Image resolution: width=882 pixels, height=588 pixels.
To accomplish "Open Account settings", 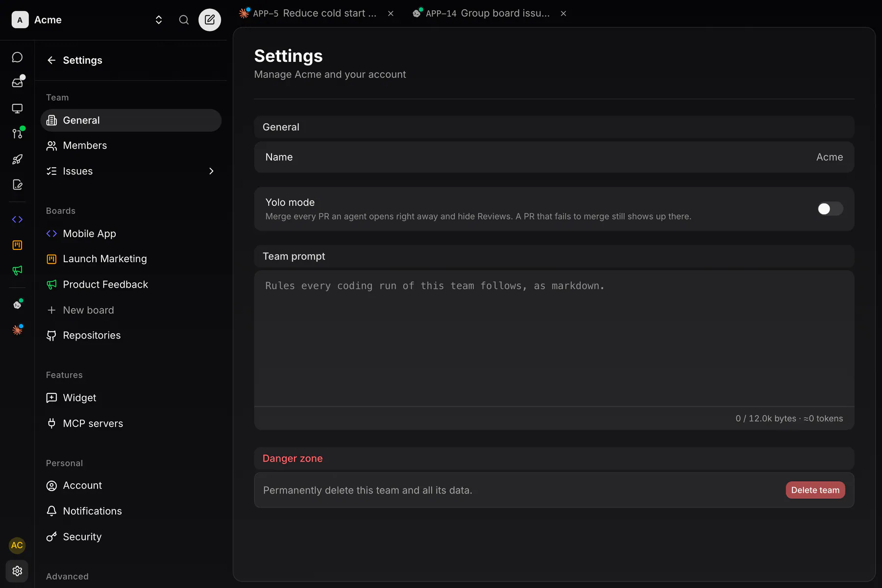I will pos(131,486).
